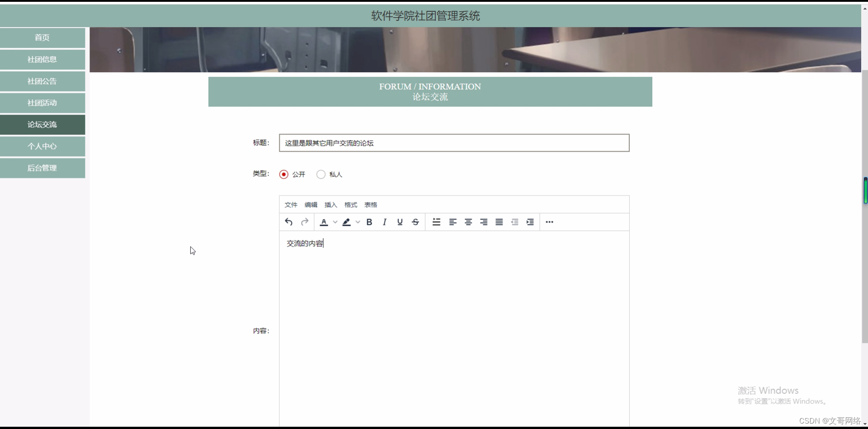Open the 插入 editor menu
Screen dimensions: 868x429
pyautogui.click(x=330, y=205)
